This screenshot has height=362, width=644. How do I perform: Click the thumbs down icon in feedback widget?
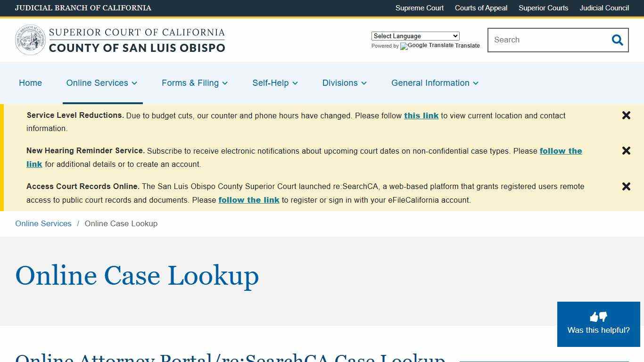(x=603, y=317)
